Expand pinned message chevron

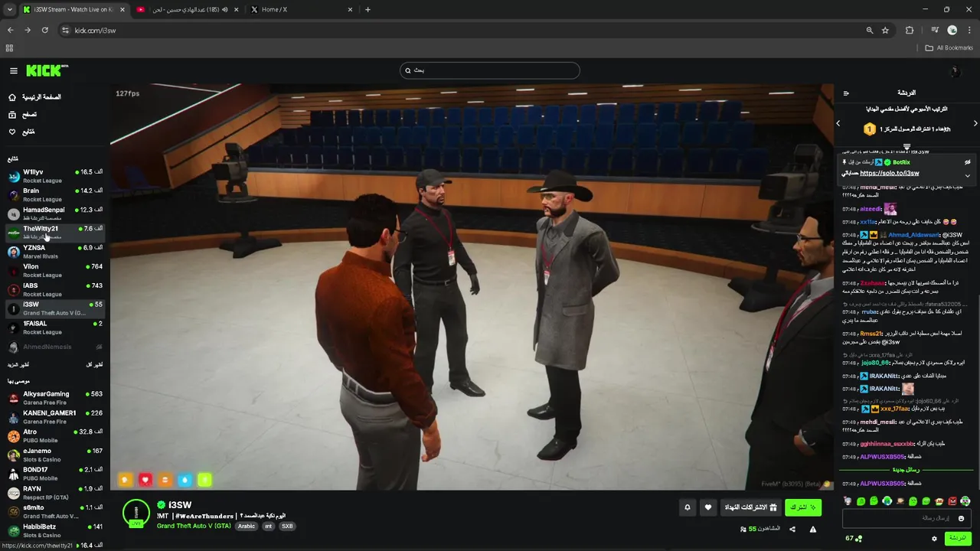click(x=968, y=175)
